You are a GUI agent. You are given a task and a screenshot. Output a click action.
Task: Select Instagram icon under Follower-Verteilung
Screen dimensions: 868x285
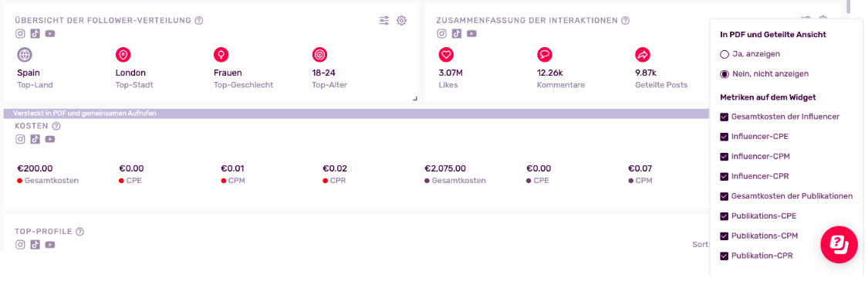click(21, 33)
